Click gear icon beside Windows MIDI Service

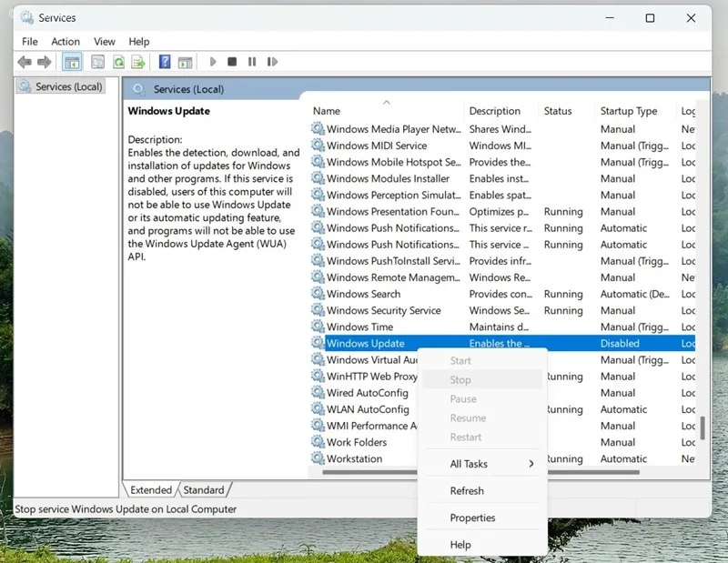318,146
